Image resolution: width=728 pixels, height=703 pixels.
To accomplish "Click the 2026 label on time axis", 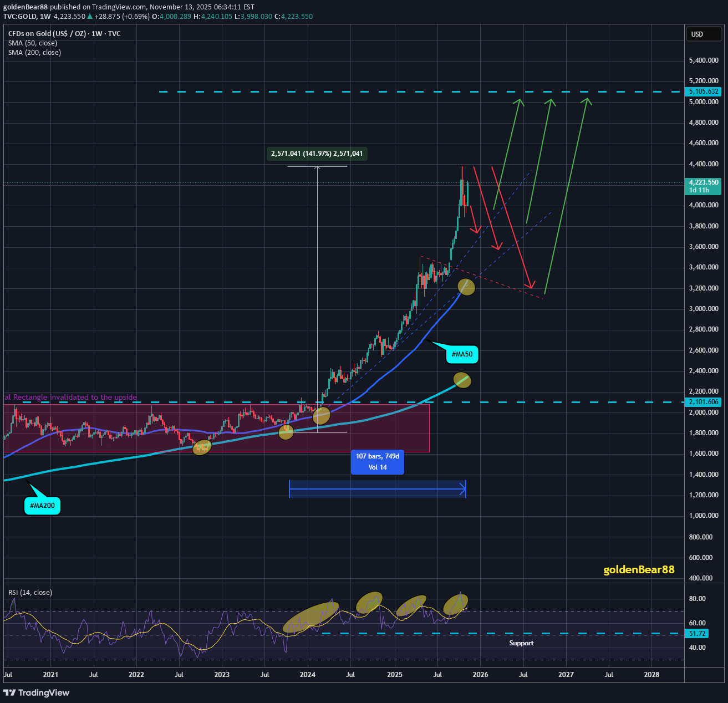I will point(480,675).
